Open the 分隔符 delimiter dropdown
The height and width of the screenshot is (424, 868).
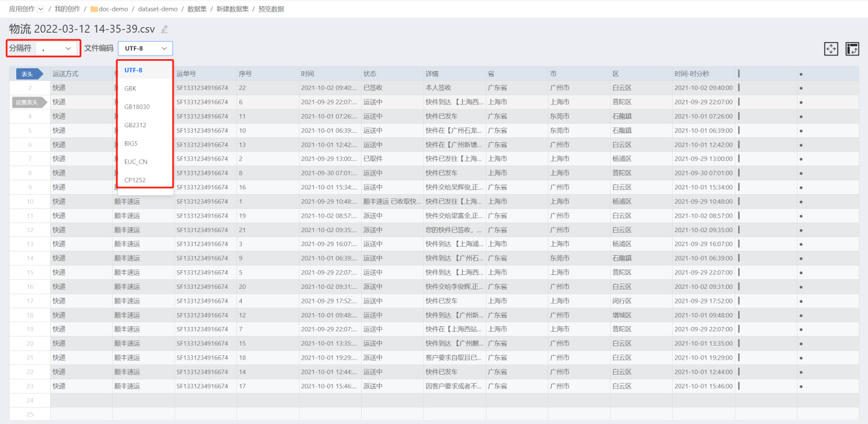56,48
